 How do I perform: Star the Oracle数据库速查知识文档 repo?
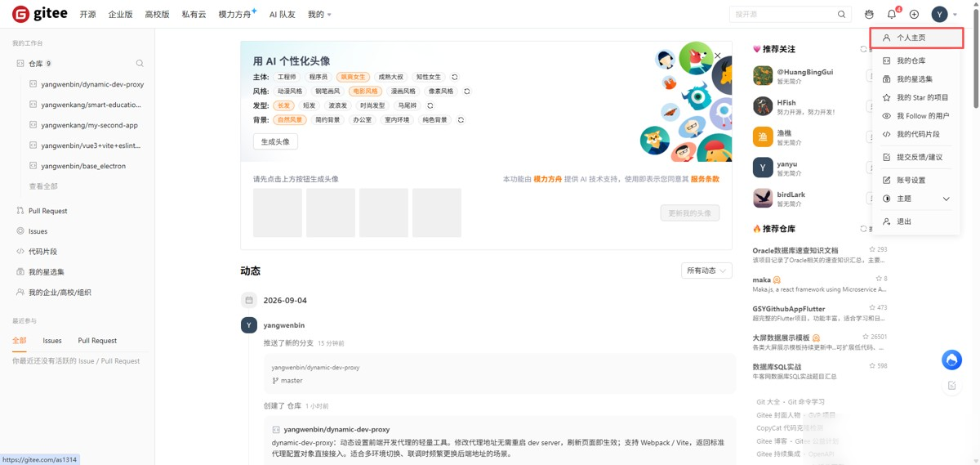point(873,249)
